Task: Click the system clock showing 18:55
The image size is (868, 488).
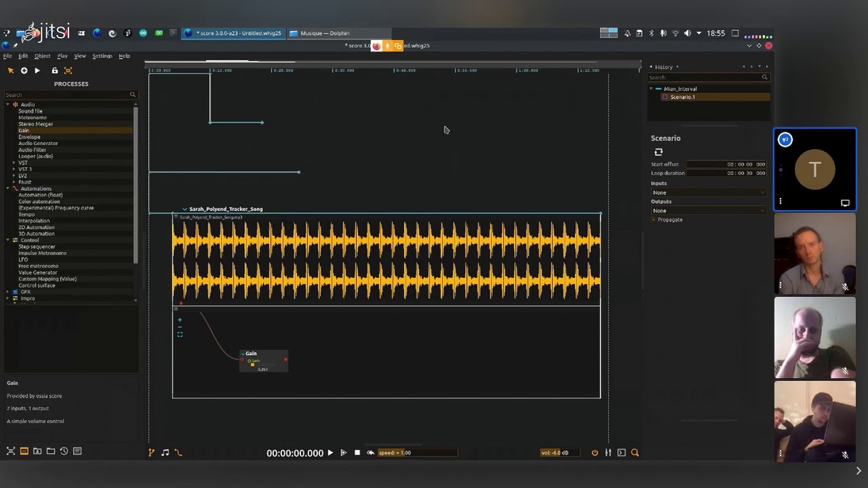Action: coord(715,33)
